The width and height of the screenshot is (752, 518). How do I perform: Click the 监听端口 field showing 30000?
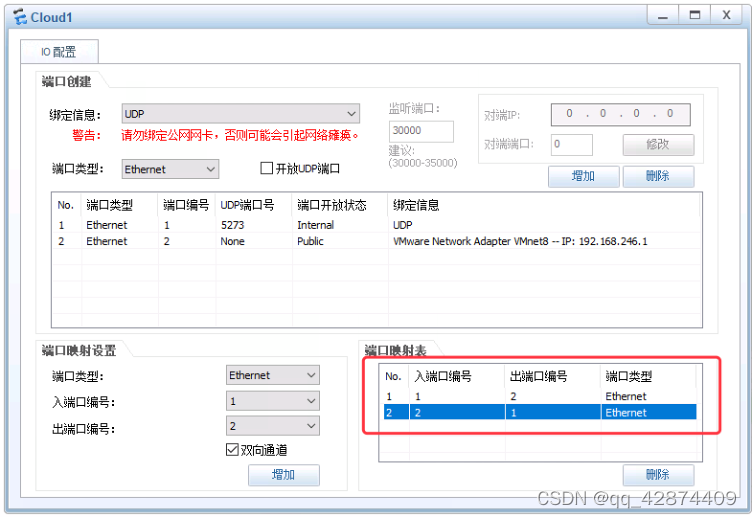(421, 131)
